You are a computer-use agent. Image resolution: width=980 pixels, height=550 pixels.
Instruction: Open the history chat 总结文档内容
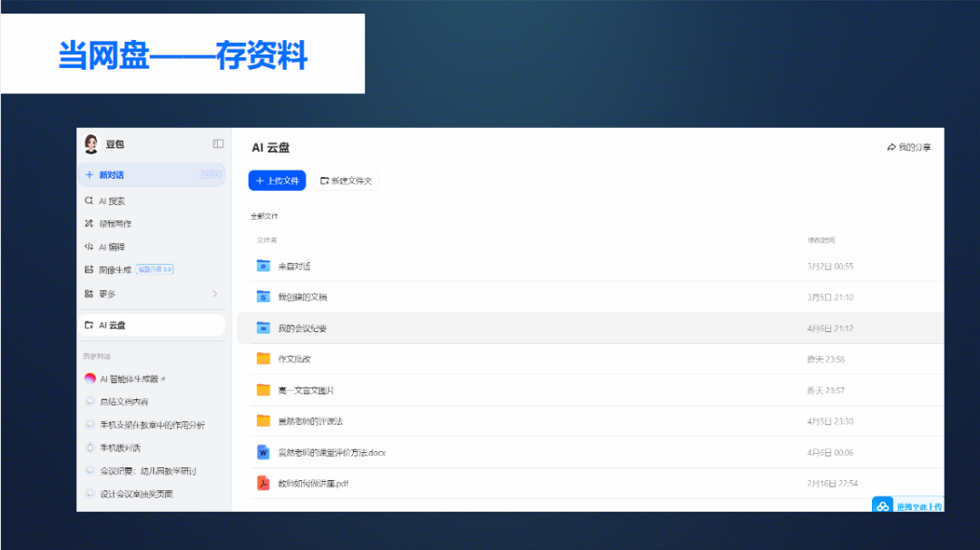[x=122, y=400]
